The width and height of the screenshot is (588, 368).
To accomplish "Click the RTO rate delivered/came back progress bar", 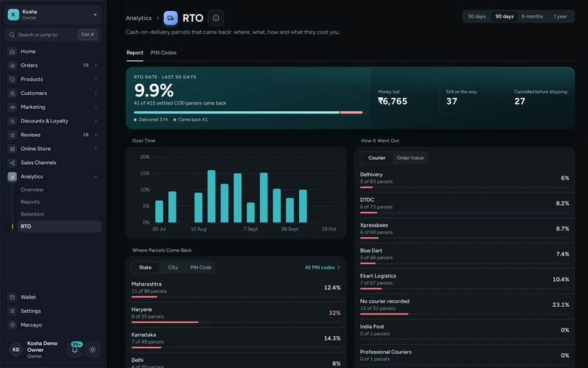I will click(248, 113).
